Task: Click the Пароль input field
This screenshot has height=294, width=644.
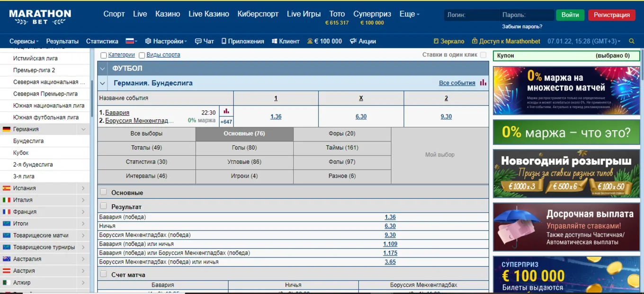Action: point(527,15)
